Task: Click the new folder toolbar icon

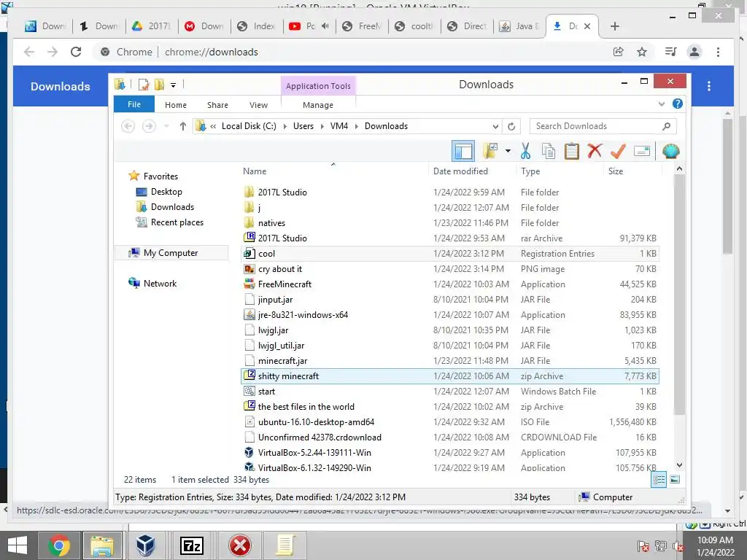Action: [x=490, y=152]
